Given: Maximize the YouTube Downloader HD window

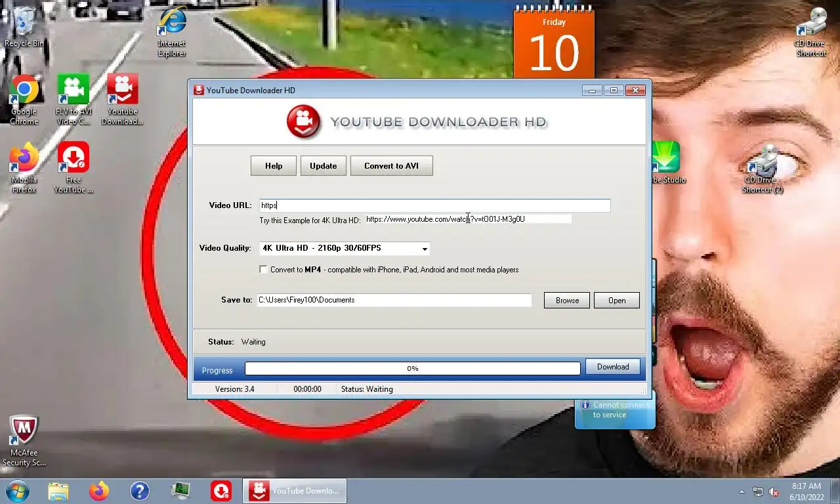Looking at the screenshot, I should point(614,91).
